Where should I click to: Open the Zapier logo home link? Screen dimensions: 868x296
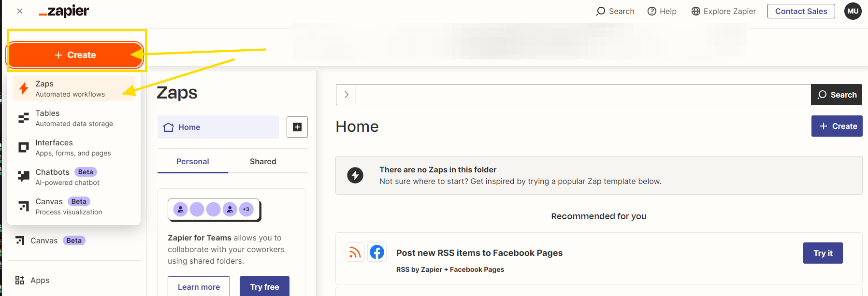click(x=64, y=11)
